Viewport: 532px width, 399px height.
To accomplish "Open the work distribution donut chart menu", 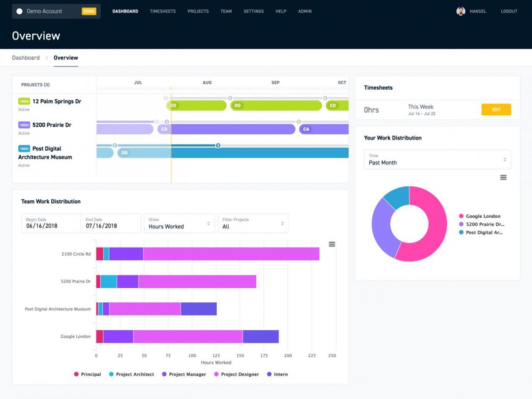I will pos(503,177).
